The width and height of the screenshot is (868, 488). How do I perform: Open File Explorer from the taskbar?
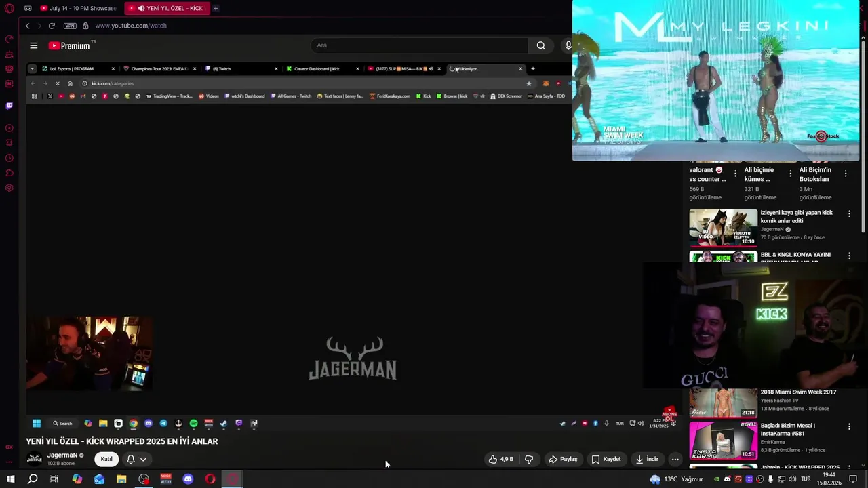pos(121,479)
